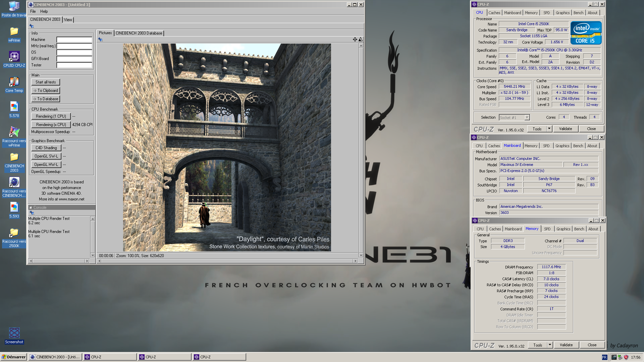Click into the Tester input field
This screenshot has width=644, height=362.
tap(74, 65)
